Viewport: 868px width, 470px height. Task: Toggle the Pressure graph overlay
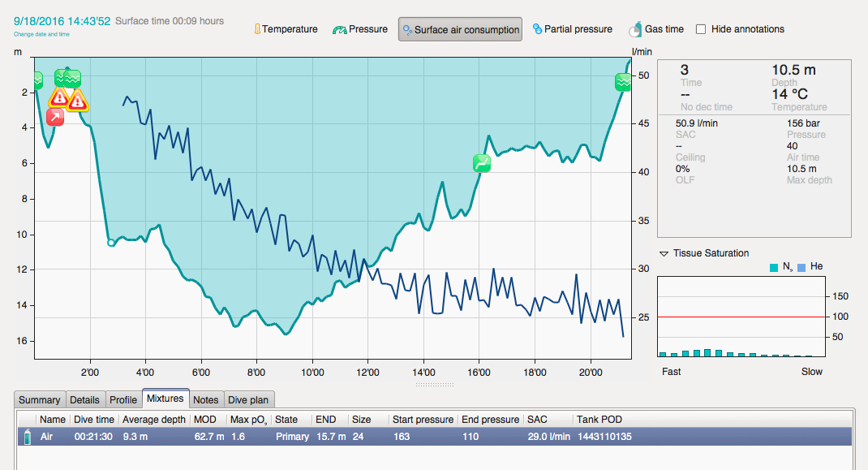360,29
